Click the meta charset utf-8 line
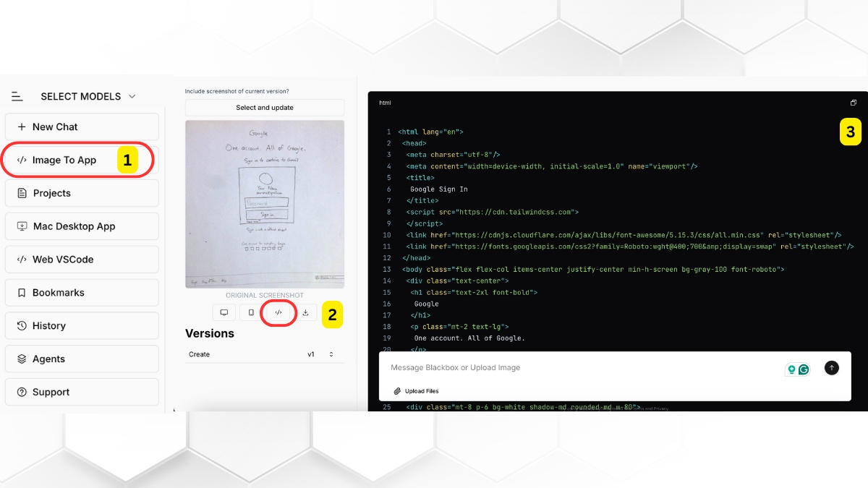868x488 pixels. point(454,155)
